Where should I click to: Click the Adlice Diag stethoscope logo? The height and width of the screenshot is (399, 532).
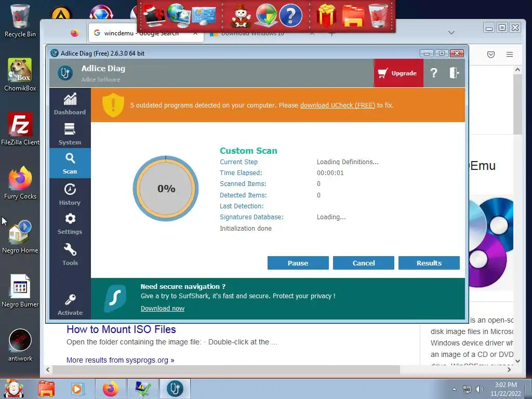[x=65, y=73]
